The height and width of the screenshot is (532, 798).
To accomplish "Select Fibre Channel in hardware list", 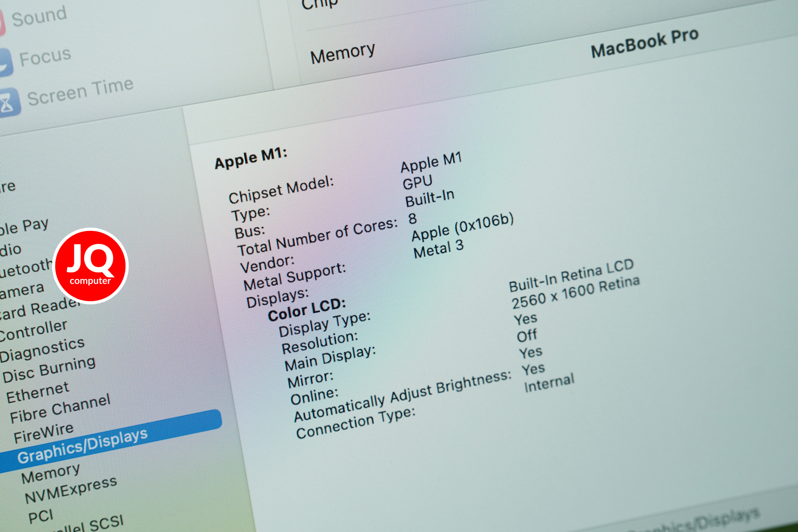I will [60, 409].
